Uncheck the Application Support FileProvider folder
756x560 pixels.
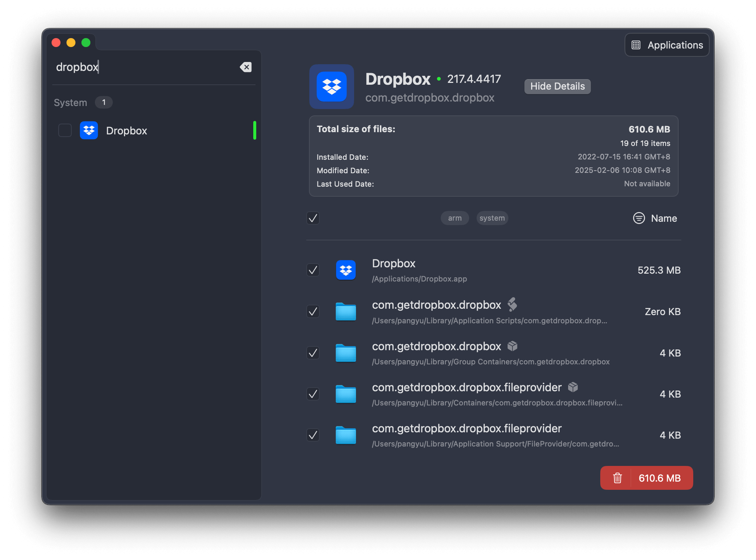tap(313, 435)
